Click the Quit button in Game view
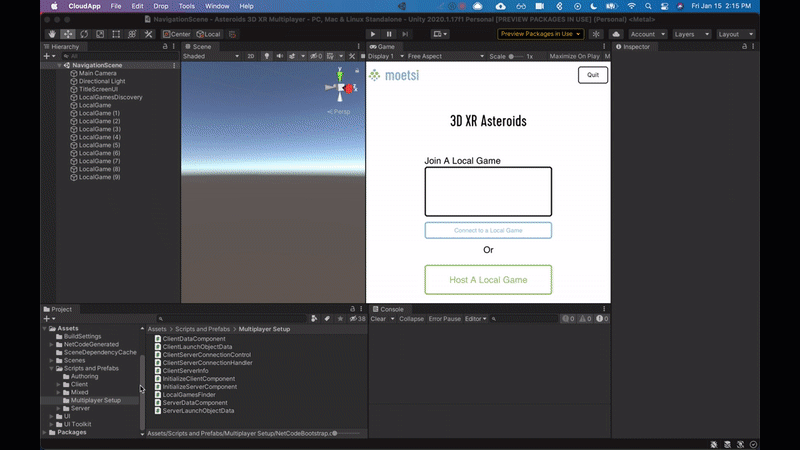 tap(593, 75)
